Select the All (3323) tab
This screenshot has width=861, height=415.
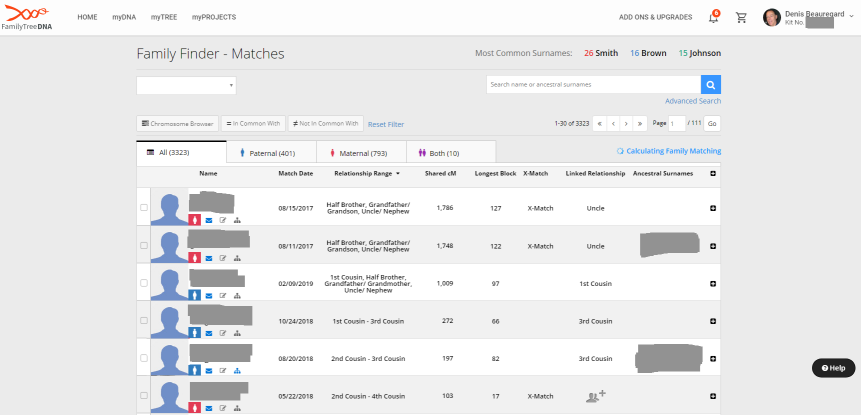pos(181,152)
